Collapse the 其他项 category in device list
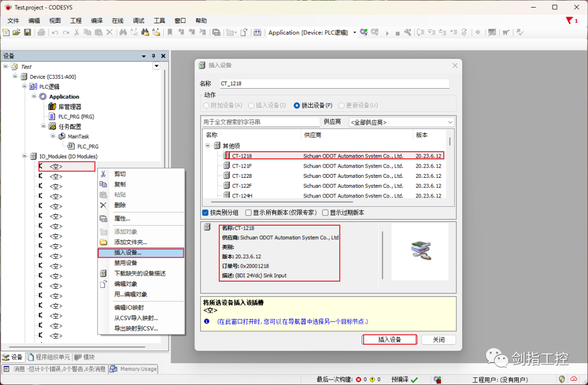588x385 pixels. 208,145
